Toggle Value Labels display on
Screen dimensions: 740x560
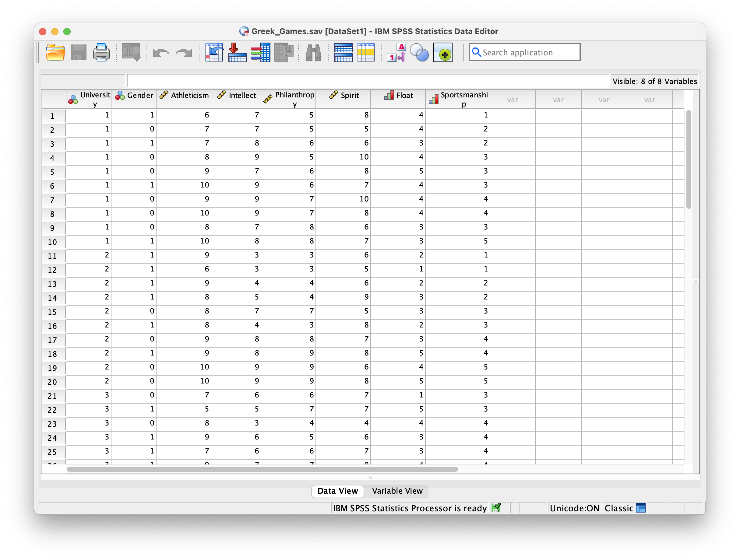pyautogui.click(x=396, y=52)
